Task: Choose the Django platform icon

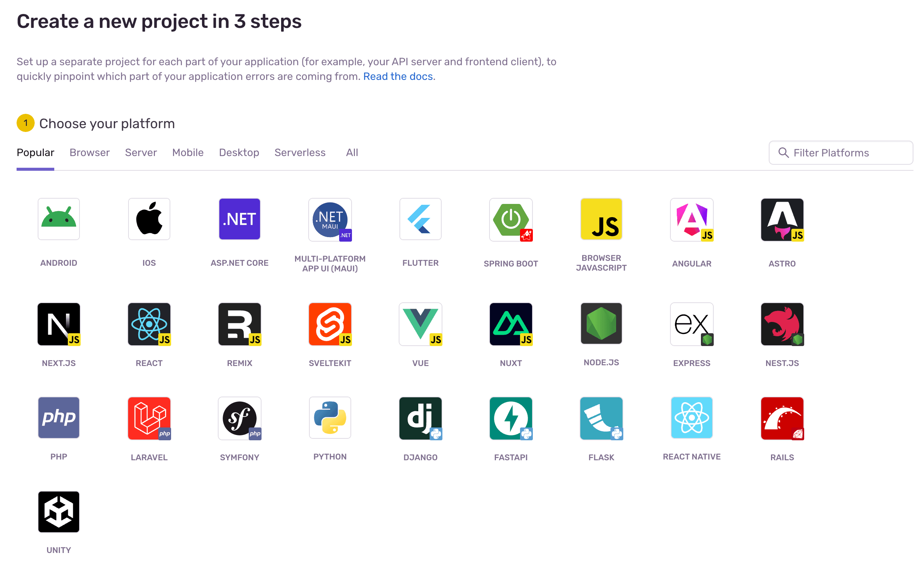Action: 420,418
